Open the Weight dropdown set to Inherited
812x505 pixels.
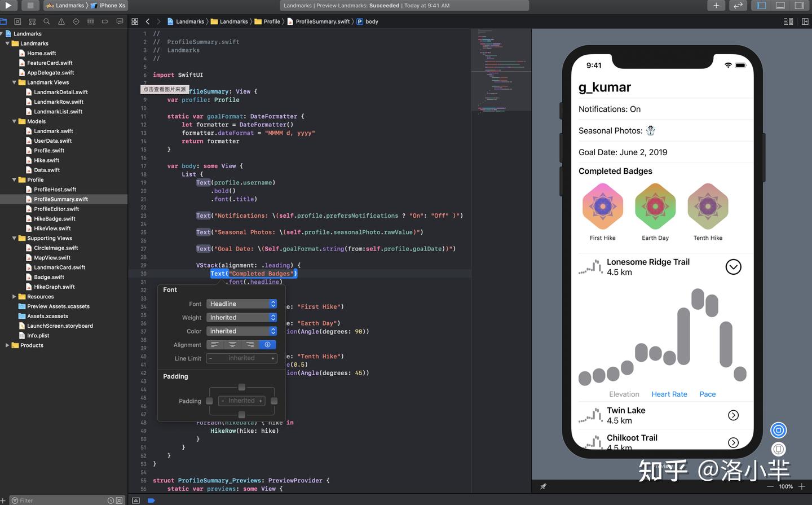coord(241,317)
